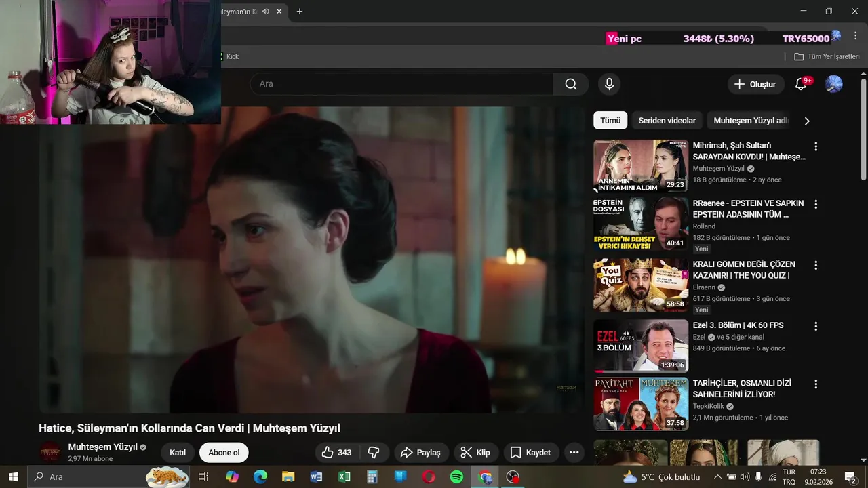Select the Seriden videolar chip
Viewport: 868px width, 488px height.
click(x=667, y=121)
